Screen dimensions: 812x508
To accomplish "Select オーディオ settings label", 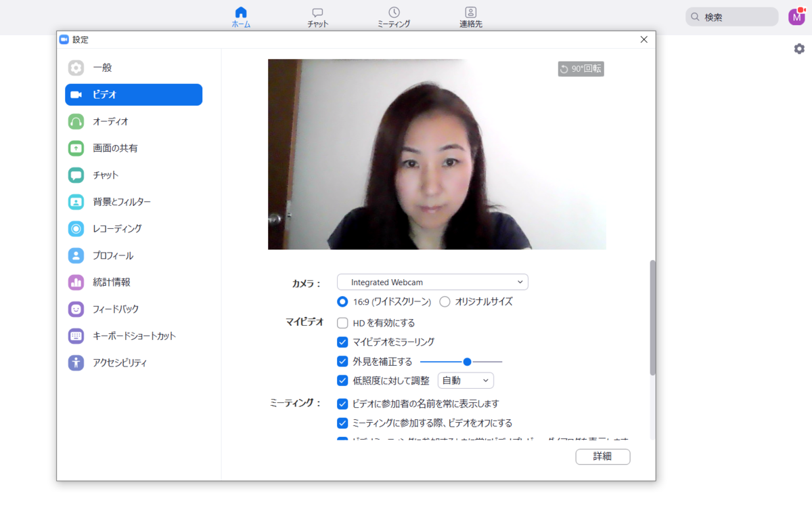I will point(110,121).
